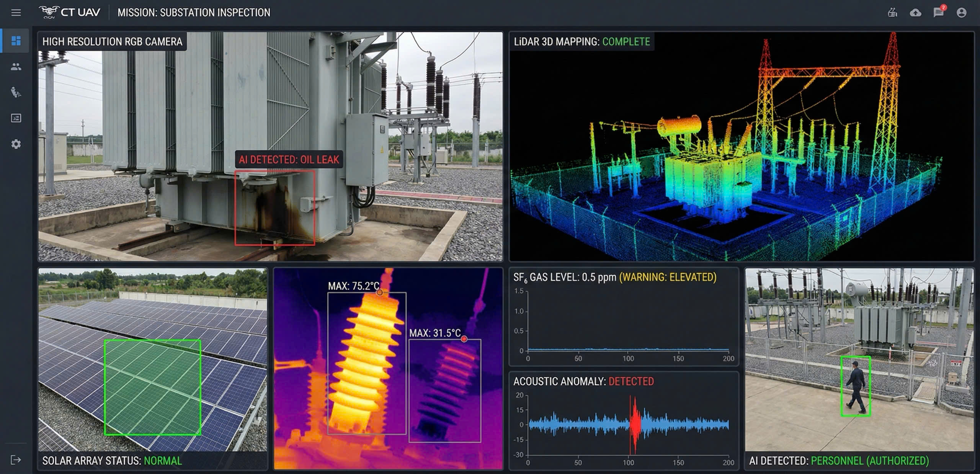This screenshot has width=980, height=474.
Task: Select the green solar panel highlight box
Action: click(x=152, y=387)
